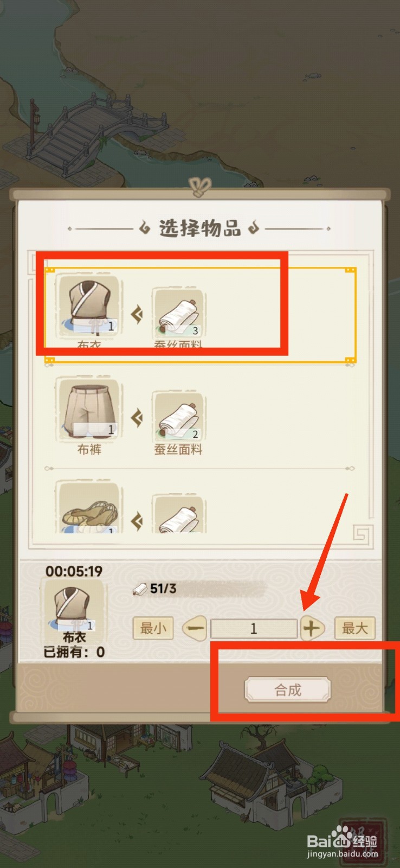Increase quantity with the plus button

311,628
